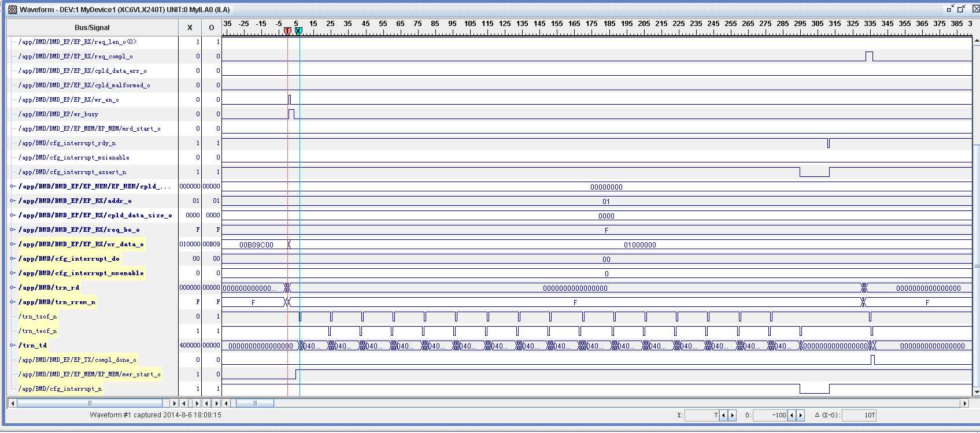Click the cyan X cursor marker flag
Image resolution: width=980 pixels, height=433 pixels.
(x=298, y=31)
